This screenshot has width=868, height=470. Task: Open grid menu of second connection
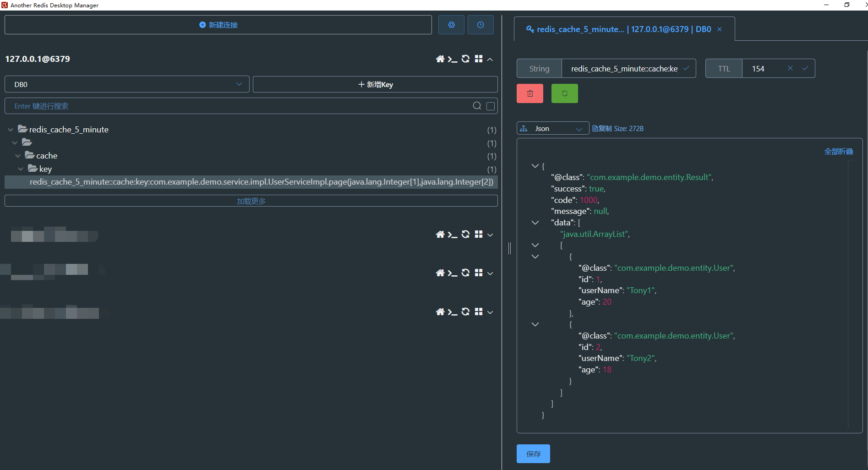pyautogui.click(x=479, y=234)
